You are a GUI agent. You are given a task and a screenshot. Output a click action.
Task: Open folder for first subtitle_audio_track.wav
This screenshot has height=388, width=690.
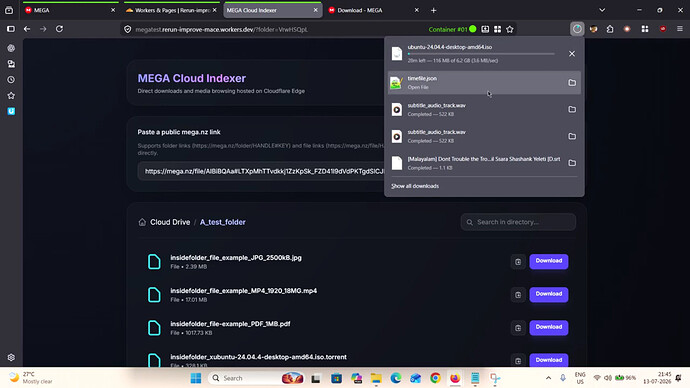pyautogui.click(x=572, y=109)
